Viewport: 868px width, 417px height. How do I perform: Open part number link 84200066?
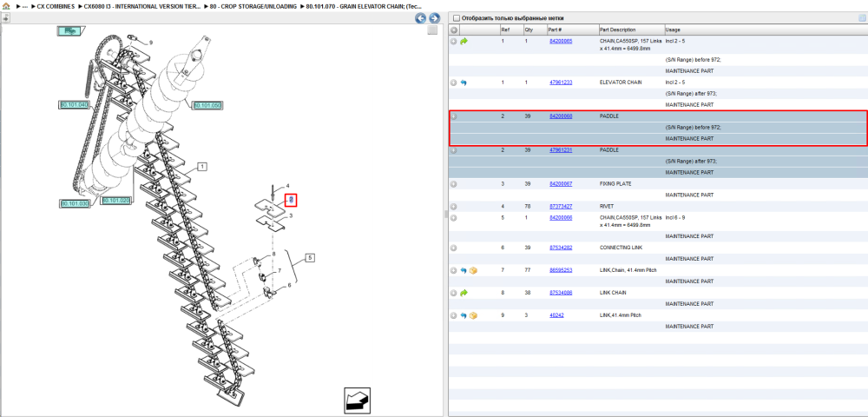(x=560, y=218)
